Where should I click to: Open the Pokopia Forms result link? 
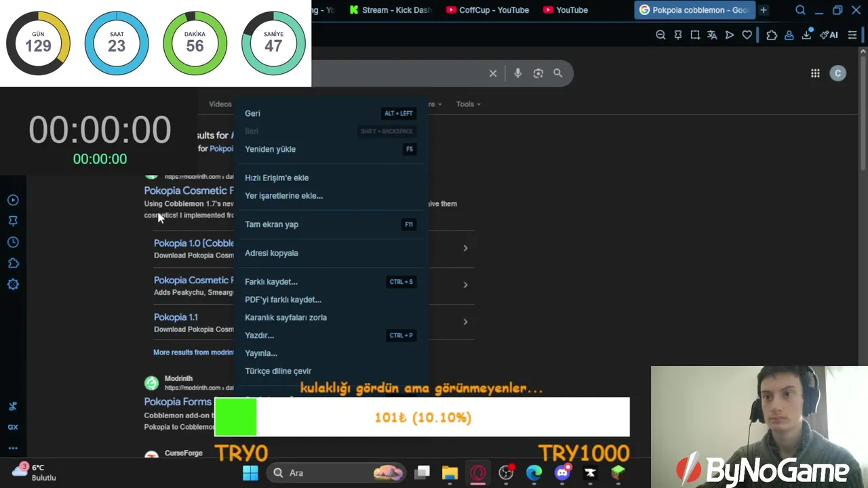pyautogui.click(x=178, y=402)
